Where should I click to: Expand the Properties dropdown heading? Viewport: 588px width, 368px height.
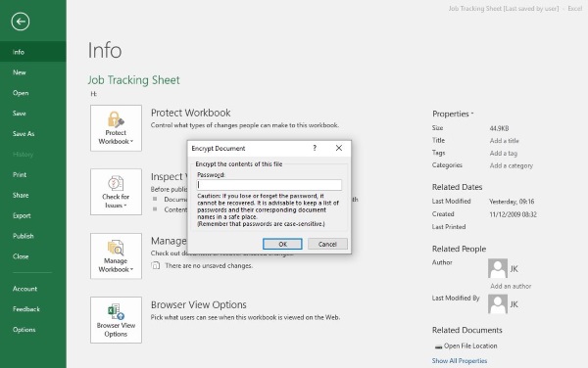[453, 114]
